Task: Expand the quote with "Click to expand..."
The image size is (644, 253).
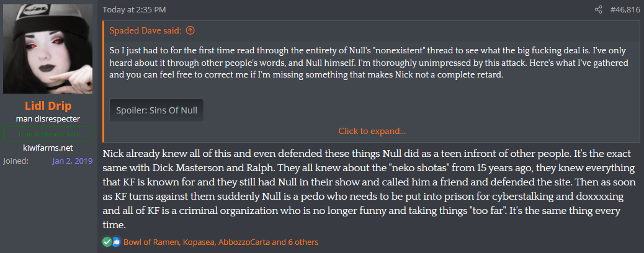Action: 372,131
